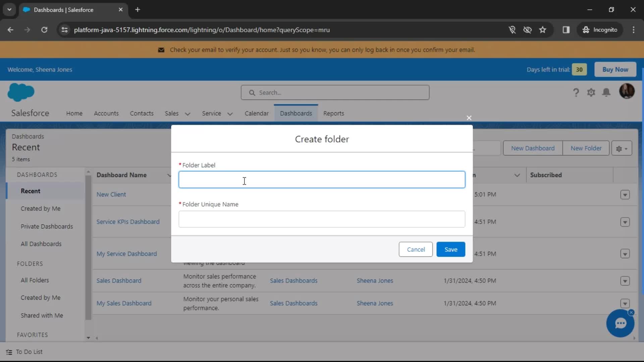Open the Setup gear icon in header
This screenshot has height=362, width=644.
pyautogui.click(x=591, y=93)
